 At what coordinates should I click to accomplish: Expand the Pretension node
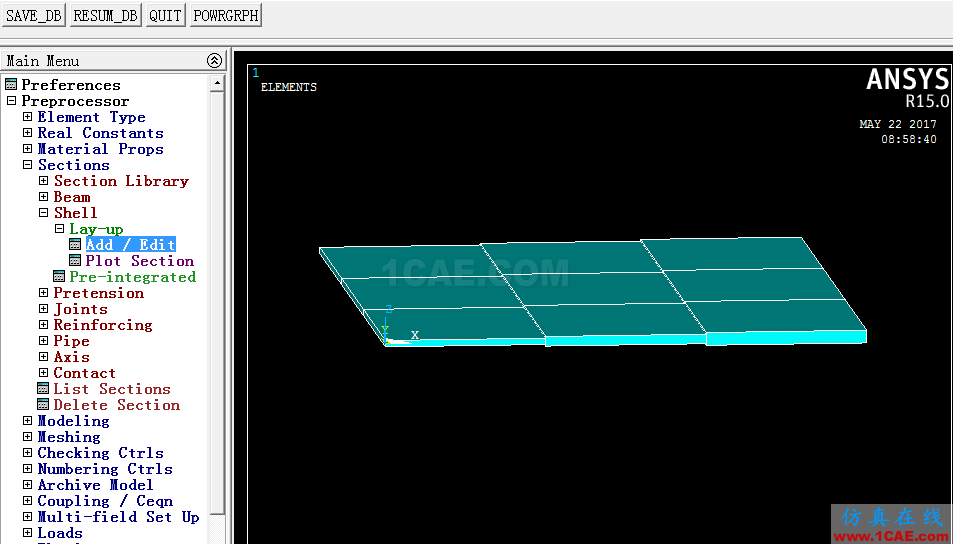44,292
